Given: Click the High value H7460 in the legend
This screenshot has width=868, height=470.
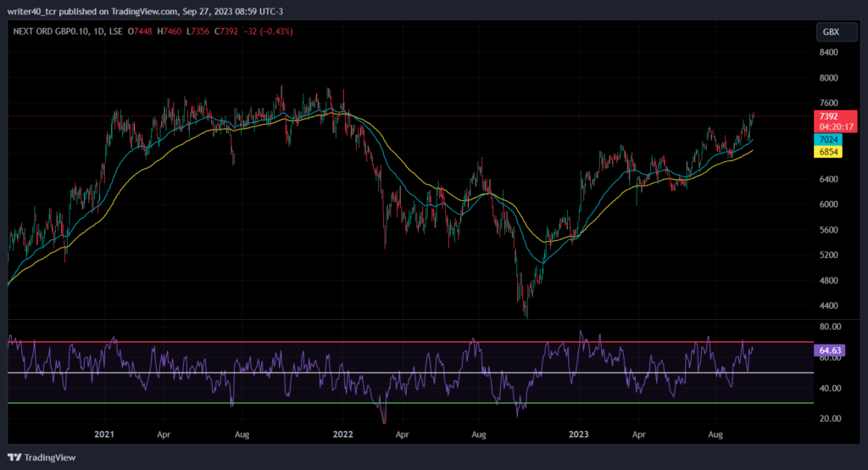Looking at the screenshot, I should [x=169, y=31].
